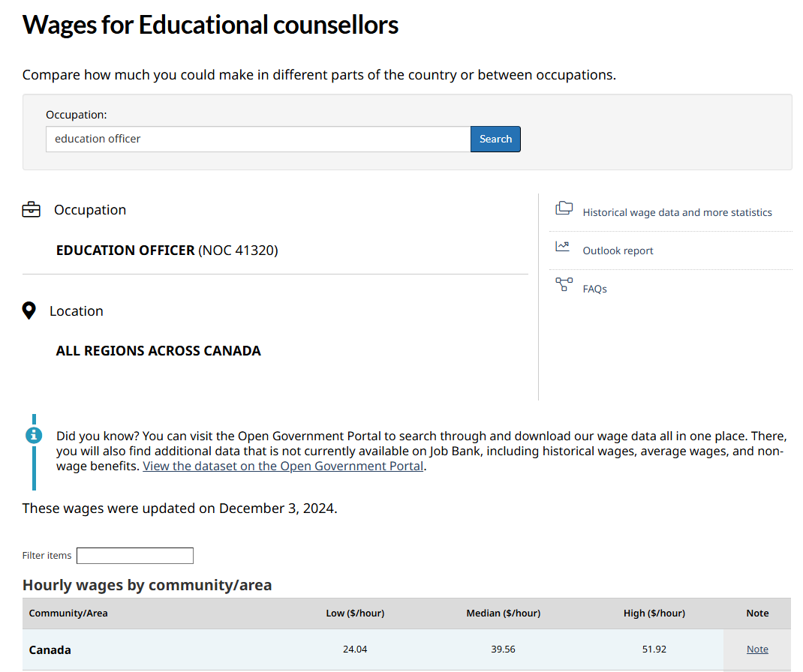Go to the FAQs link
Screen dimensions: 803x672
594,289
